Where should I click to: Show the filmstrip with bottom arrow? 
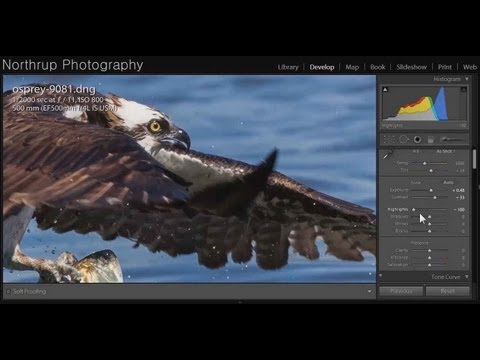click(240, 302)
